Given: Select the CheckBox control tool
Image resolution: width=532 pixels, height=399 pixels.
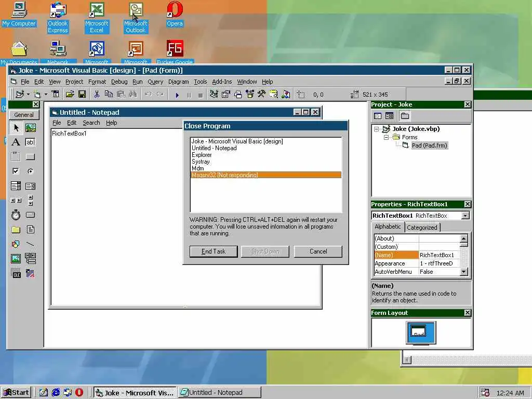Looking at the screenshot, I should pyautogui.click(x=16, y=171).
